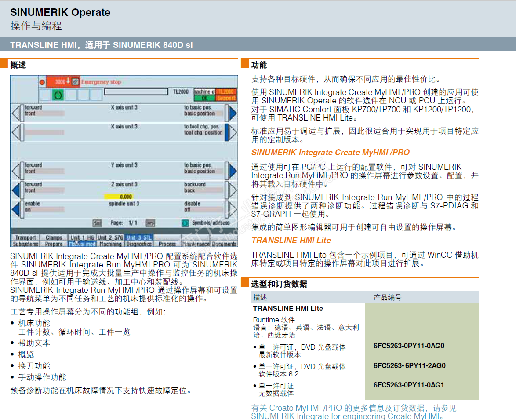Click the 手动操作功能 bullet item

pos(42,377)
